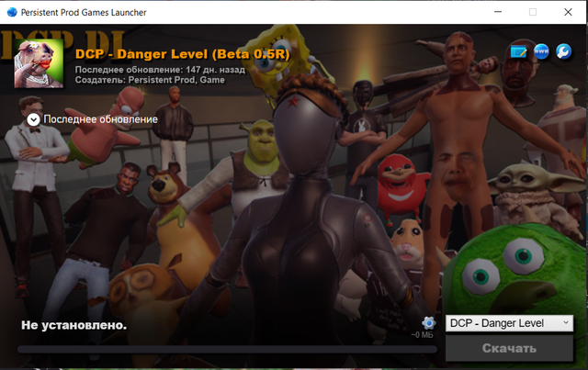The height and width of the screenshot is (370, 588).
Task: Open the DCP - Danger Level game dropdown
Action: click(509, 323)
